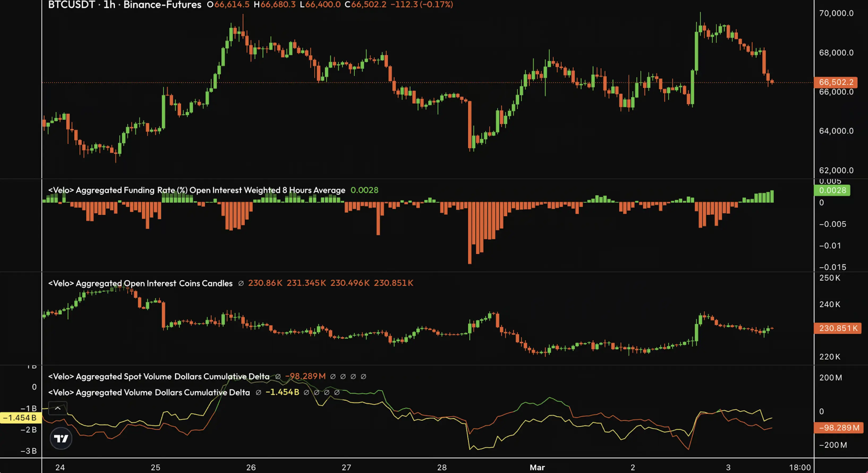Image resolution: width=868 pixels, height=473 pixels.
Task: Click the empty-set icon in Volume Dollars Delta legend
Action: coord(258,392)
